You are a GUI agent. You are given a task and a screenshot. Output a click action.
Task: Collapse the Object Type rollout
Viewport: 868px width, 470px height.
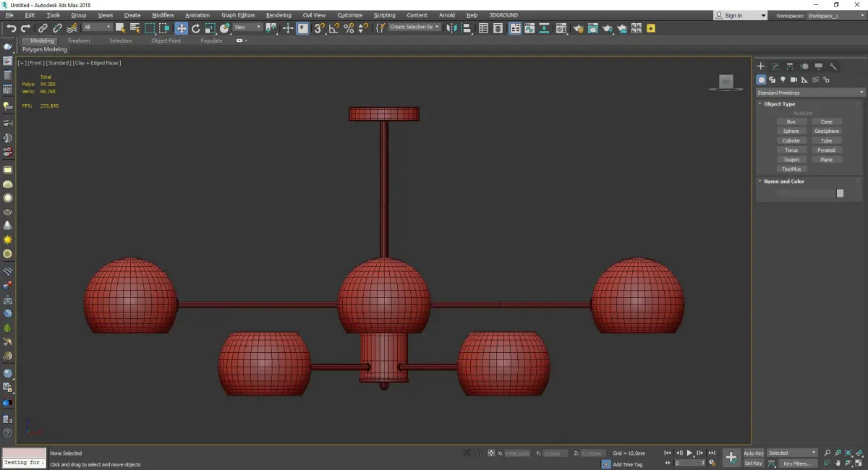coord(779,104)
